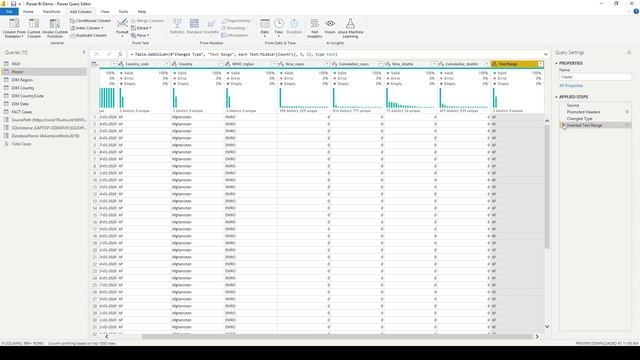
Task: Open Azure Machine Learning
Action: pos(350,28)
